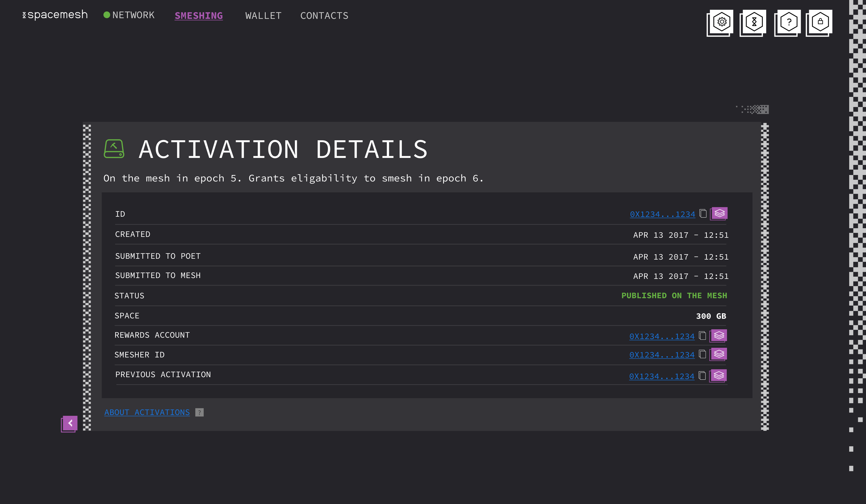Click the green drive icon beside Activation Details

[114, 148]
